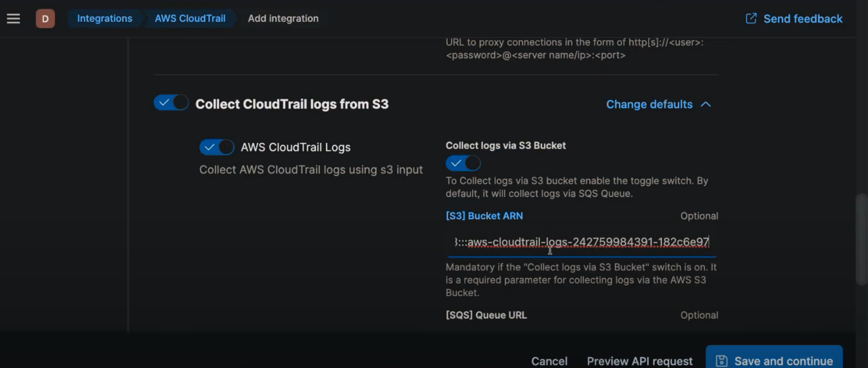Open the hamburger navigation menu
Screen dimensions: 868x368
click(x=13, y=19)
